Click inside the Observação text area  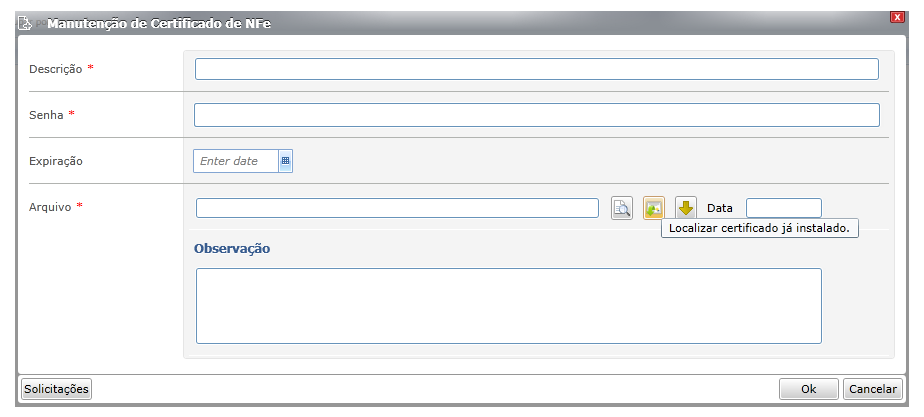509,306
